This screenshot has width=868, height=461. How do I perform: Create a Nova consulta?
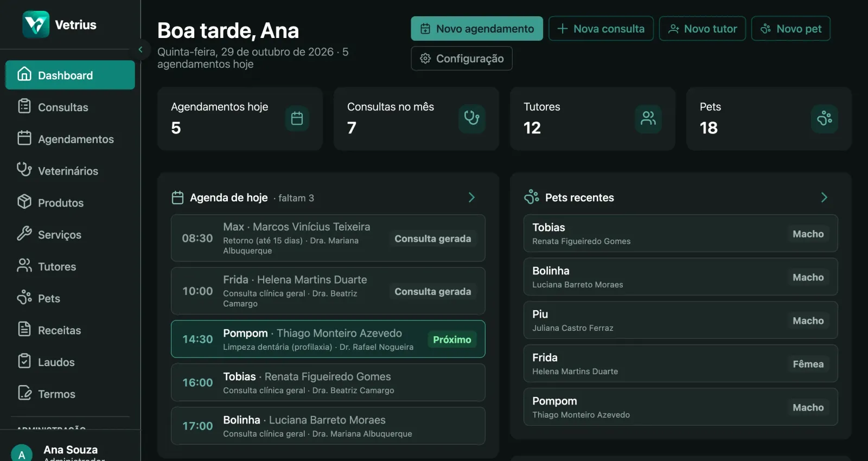(601, 29)
